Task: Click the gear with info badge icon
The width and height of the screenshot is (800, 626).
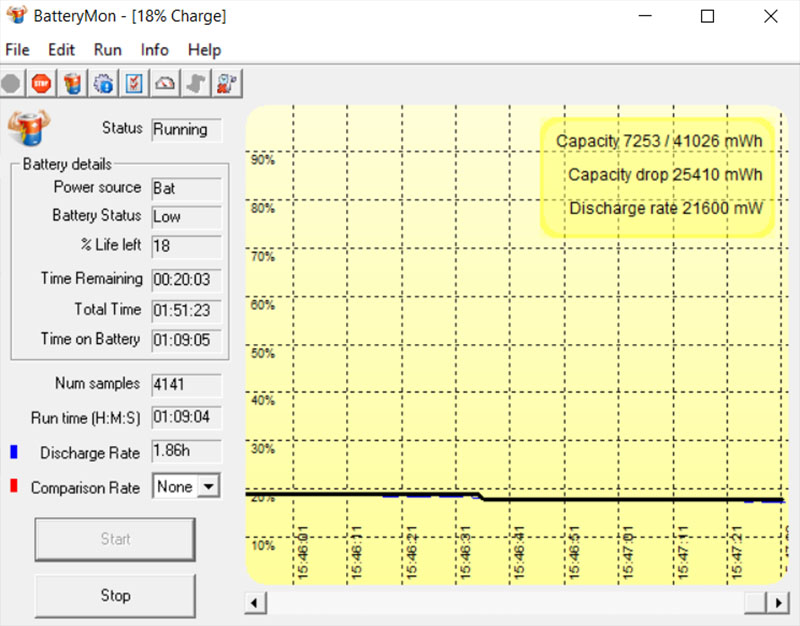Action: [x=103, y=83]
